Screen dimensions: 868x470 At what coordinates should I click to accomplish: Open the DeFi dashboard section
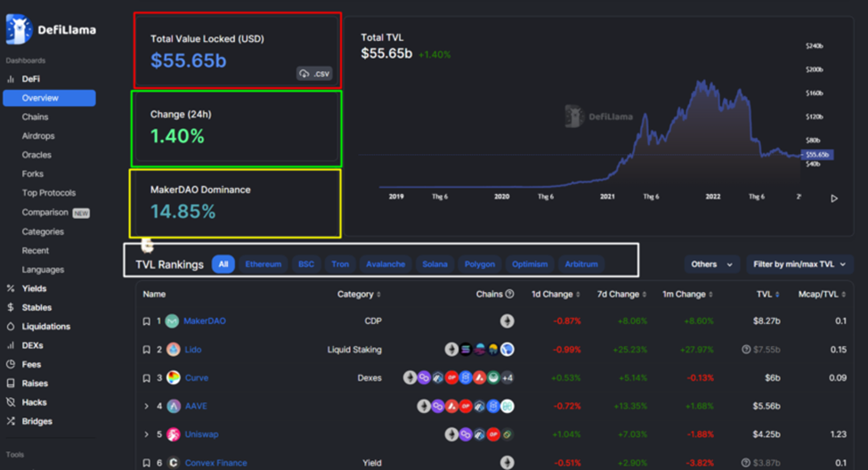(x=30, y=79)
